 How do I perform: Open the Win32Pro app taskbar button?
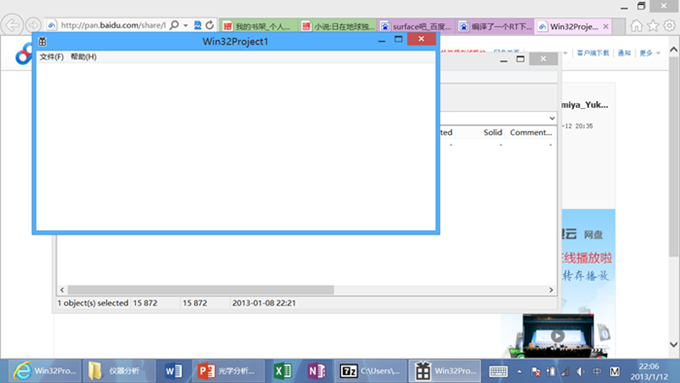[445, 371]
